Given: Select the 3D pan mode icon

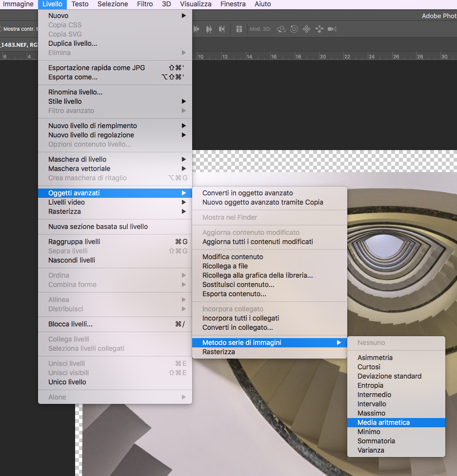Looking at the screenshot, I should coord(307,29).
